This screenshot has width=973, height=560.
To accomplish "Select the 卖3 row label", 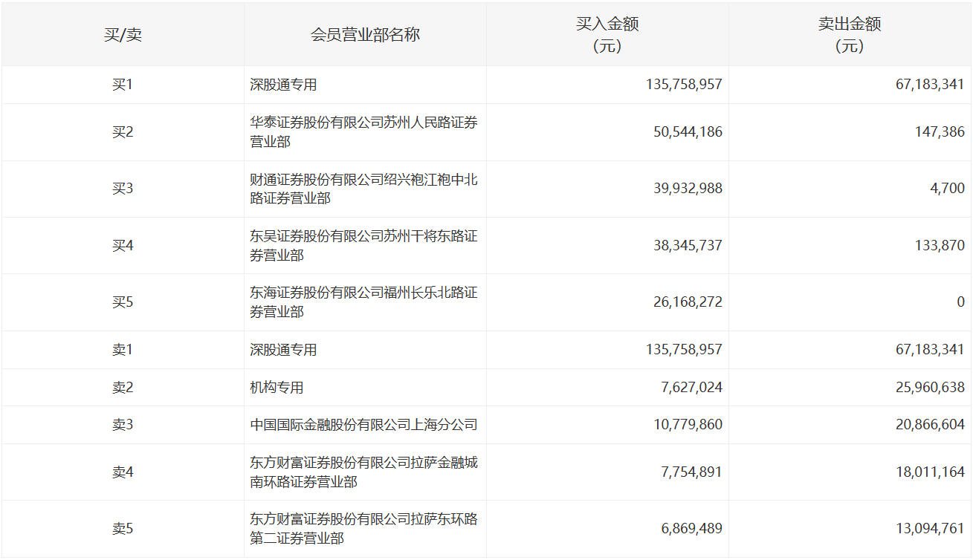I will pos(123,425).
